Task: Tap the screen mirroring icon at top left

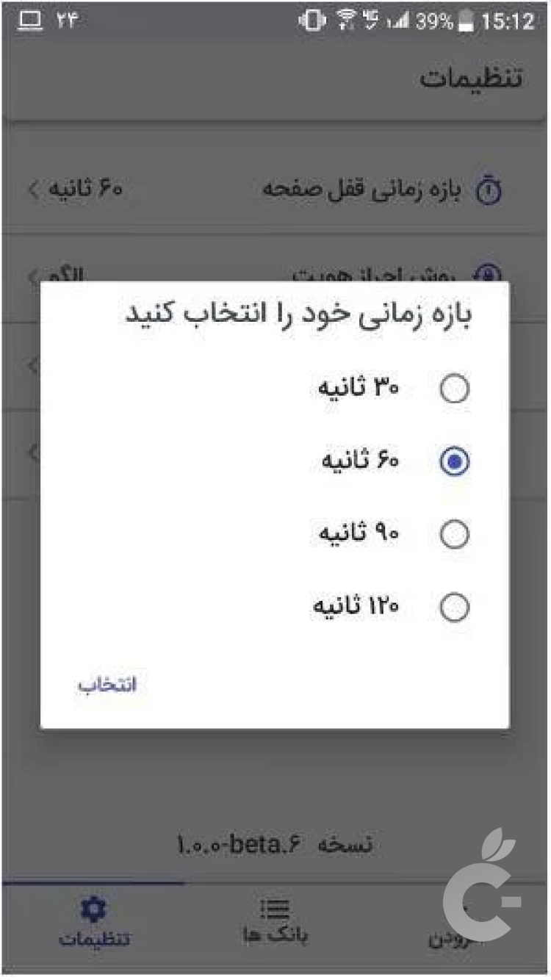Action: pos(29,18)
